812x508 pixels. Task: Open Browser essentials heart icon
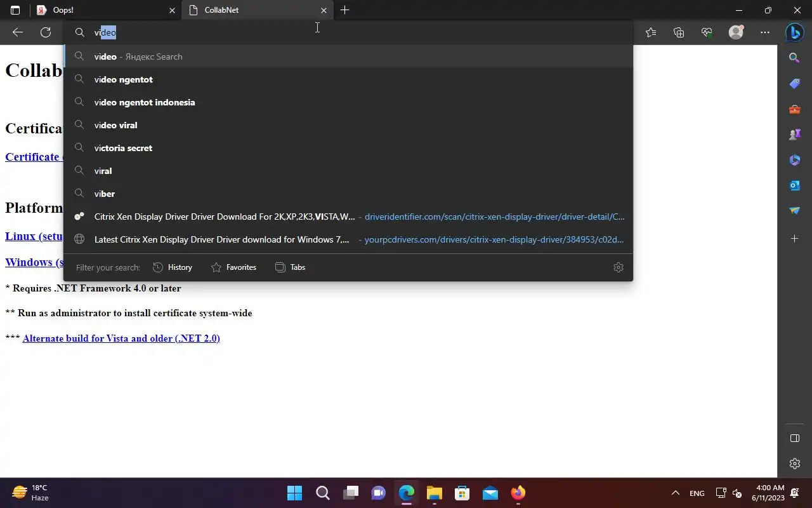[707, 32]
